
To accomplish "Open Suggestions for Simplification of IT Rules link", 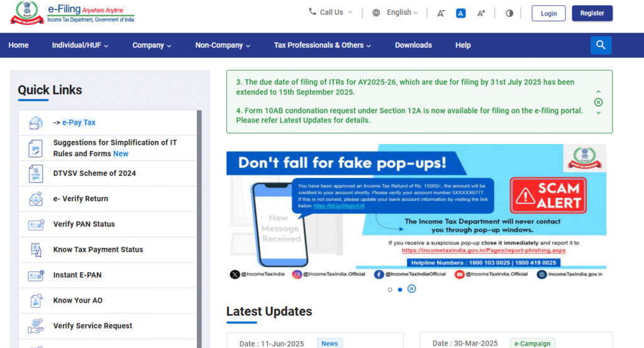I will pyautogui.click(x=115, y=148).
